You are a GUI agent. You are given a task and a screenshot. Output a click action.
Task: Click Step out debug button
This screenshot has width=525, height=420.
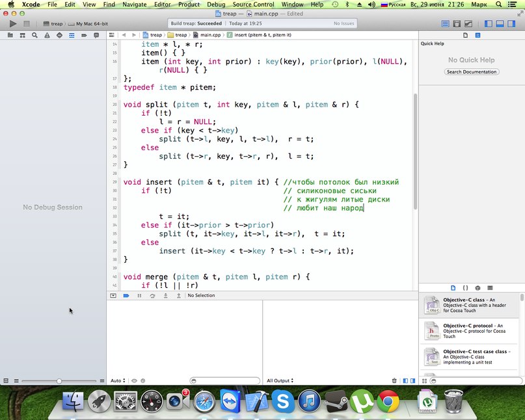tap(179, 296)
